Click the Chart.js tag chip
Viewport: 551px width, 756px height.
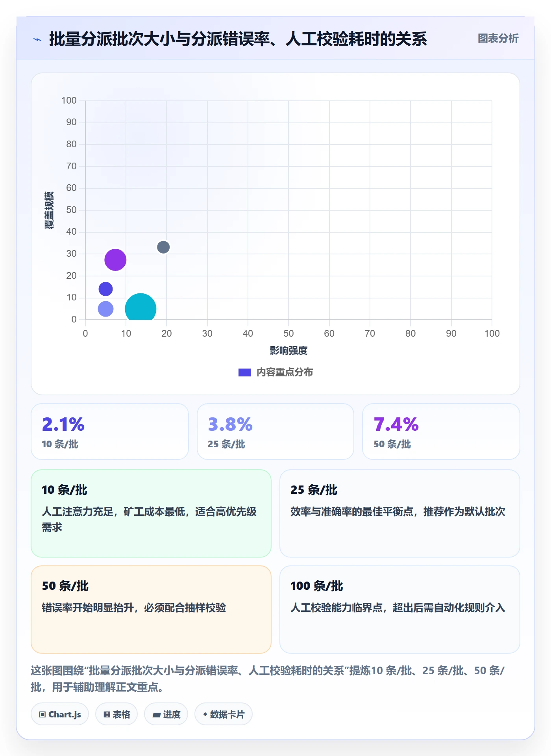point(60,714)
